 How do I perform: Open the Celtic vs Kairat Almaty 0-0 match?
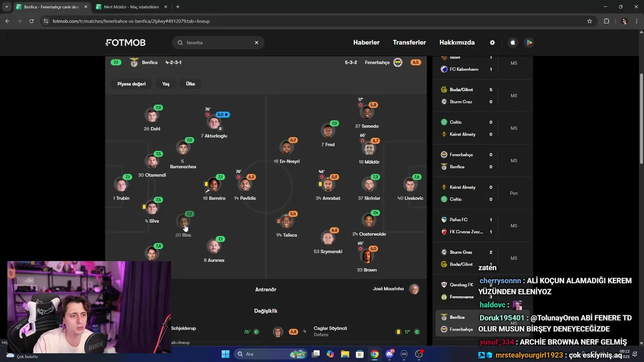click(482, 128)
